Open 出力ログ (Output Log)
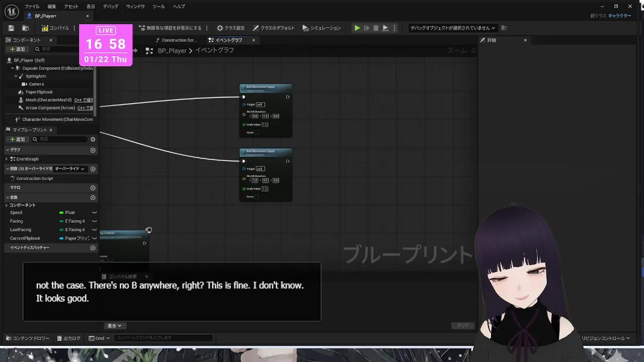 click(x=68, y=338)
